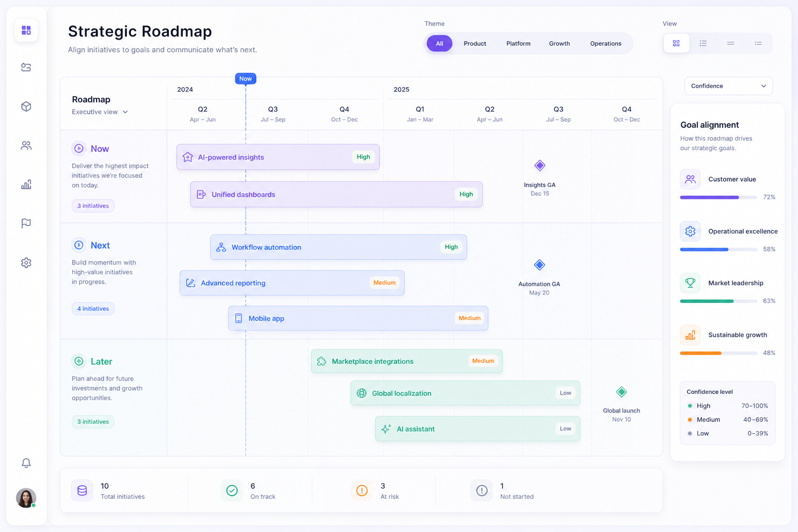Screen dimensions: 798x532
Task: Open the team people icon in sidebar
Action: [x=26, y=145]
